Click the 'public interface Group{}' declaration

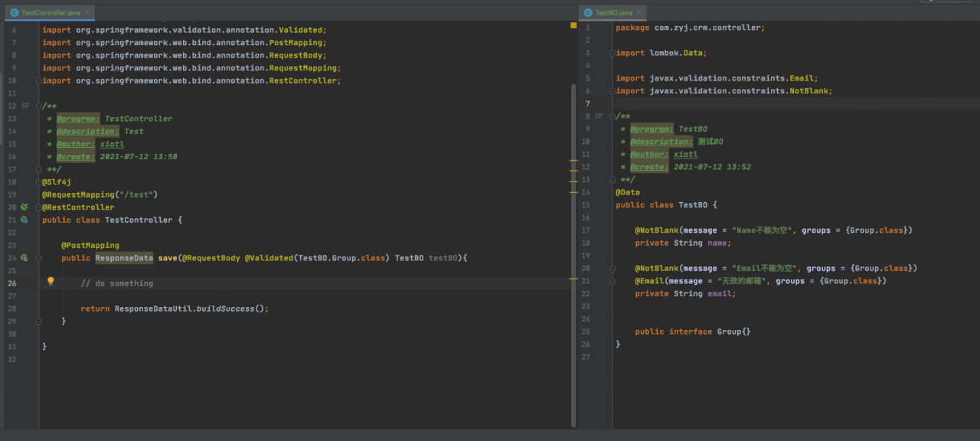click(693, 332)
